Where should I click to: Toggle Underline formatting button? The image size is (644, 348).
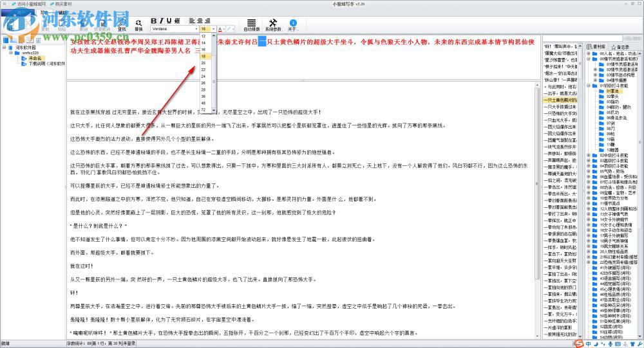coord(169,21)
